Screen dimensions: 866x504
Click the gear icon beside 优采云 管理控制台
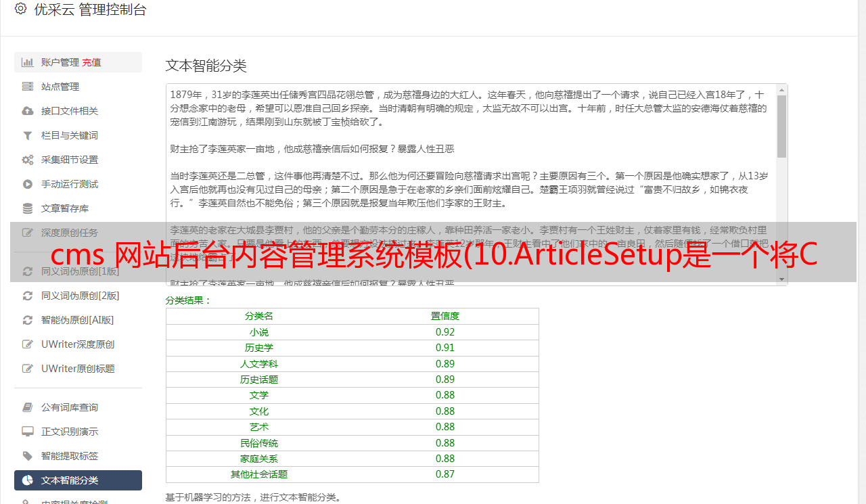pyautogui.click(x=20, y=9)
